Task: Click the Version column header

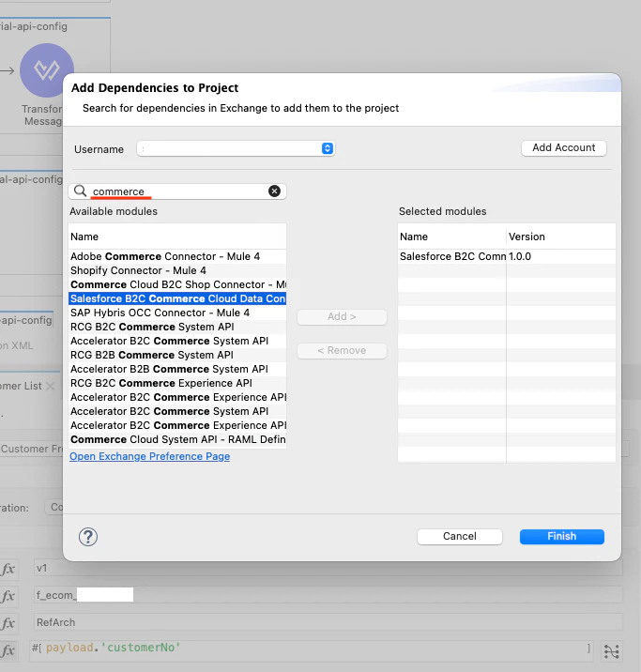Action: (x=561, y=237)
